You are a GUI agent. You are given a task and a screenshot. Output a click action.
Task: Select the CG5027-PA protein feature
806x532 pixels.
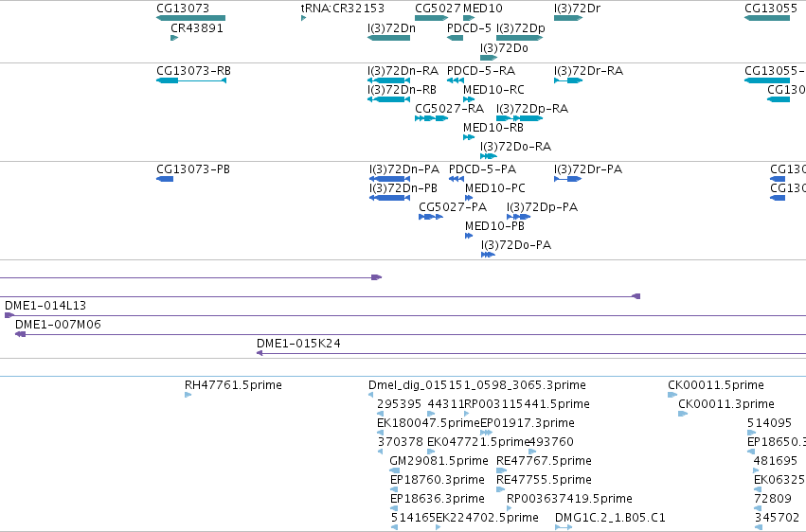coord(431,217)
